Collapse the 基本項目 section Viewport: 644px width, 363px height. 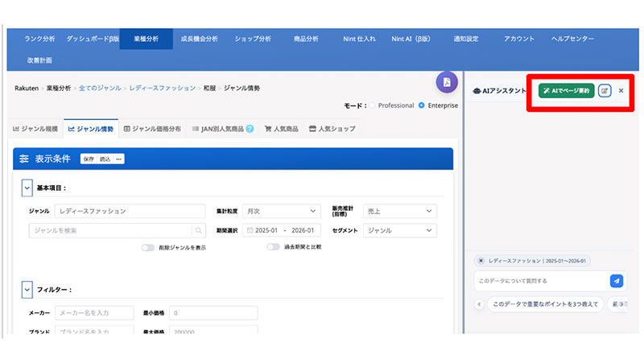27,188
